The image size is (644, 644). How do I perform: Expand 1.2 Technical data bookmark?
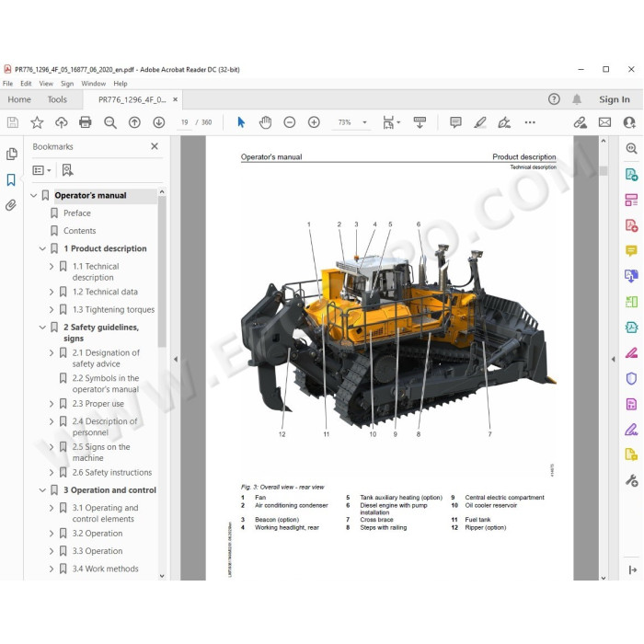pyautogui.click(x=52, y=292)
